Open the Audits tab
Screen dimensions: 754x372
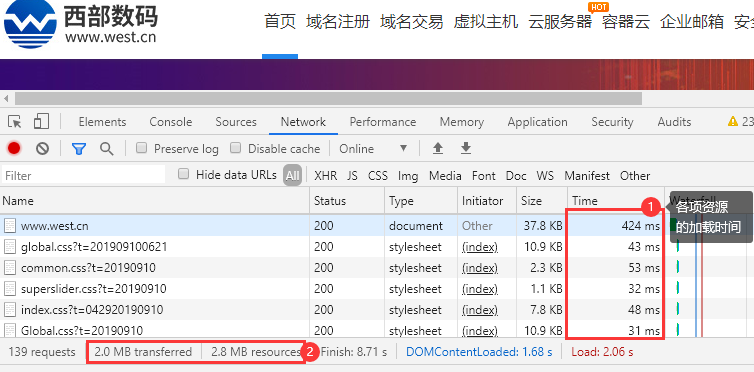pyautogui.click(x=674, y=122)
